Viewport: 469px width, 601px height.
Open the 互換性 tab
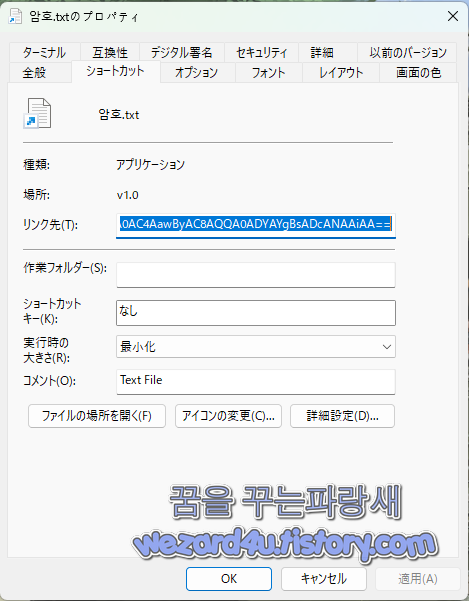coord(110,53)
